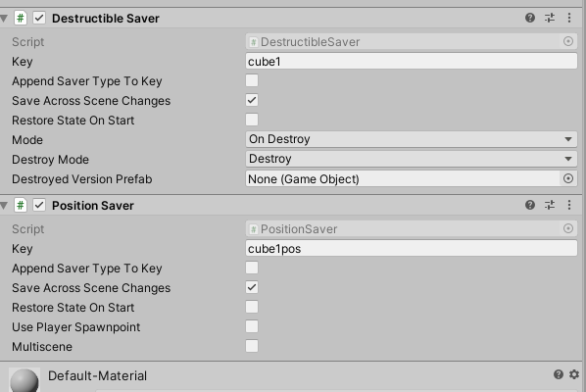The image size is (586, 392).
Task: Collapse the Destructible Saver component foldout
Action: [4, 18]
